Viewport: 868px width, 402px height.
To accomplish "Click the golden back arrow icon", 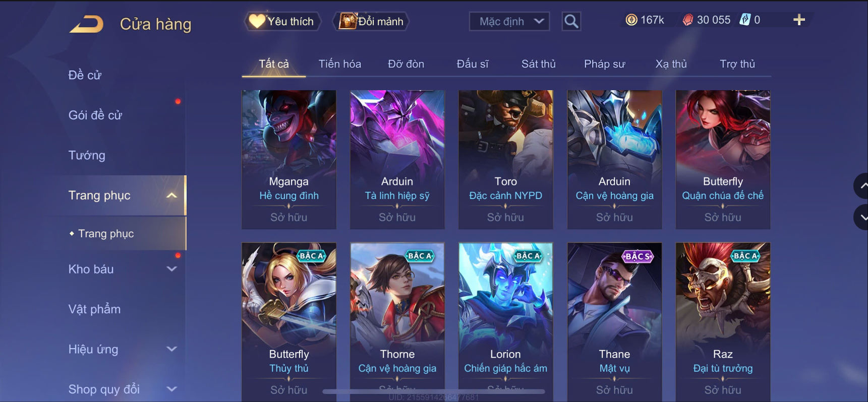I will click(x=86, y=24).
